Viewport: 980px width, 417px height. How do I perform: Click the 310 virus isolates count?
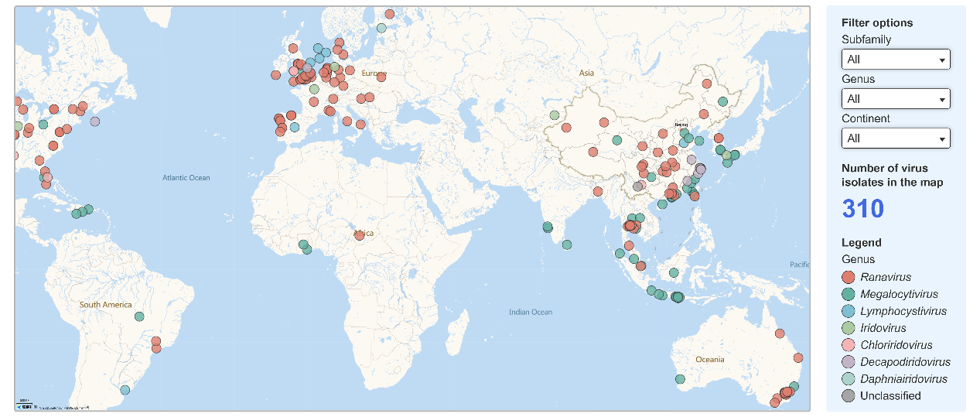[x=862, y=209]
